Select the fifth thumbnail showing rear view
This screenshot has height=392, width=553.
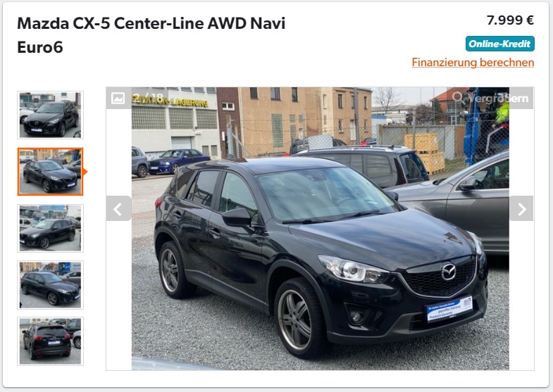click(x=51, y=341)
